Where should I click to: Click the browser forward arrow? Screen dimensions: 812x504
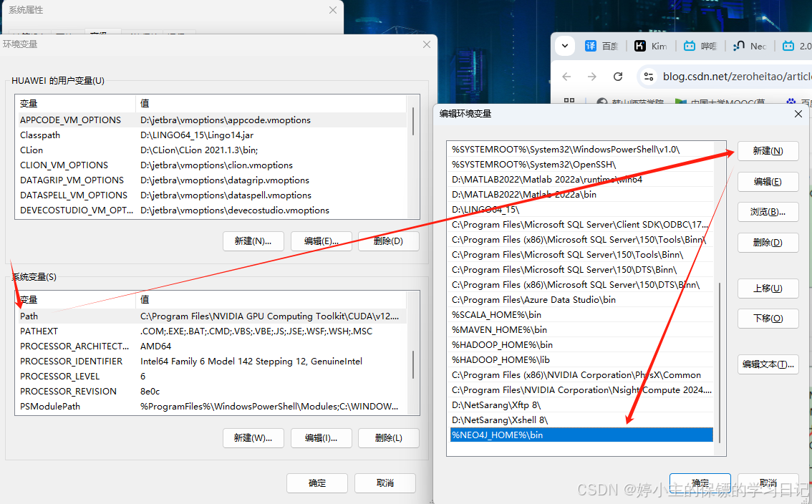point(592,77)
